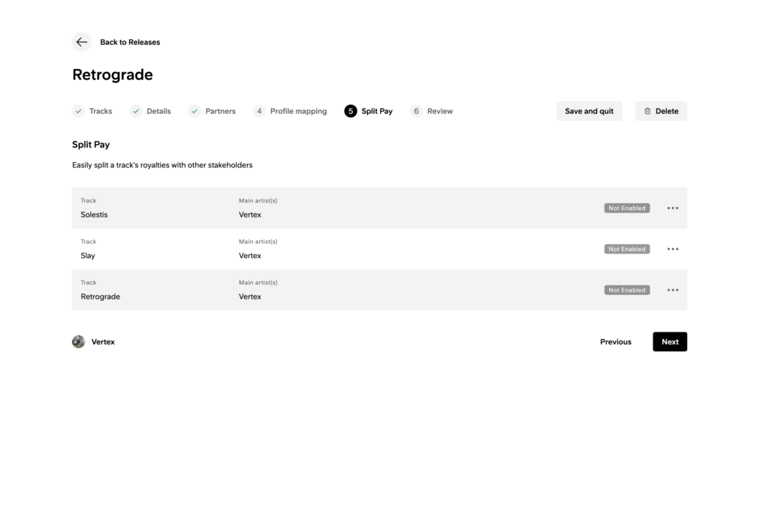Open the three-dot menu for Solestis
The width and height of the screenshot is (769, 532).
point(673,208)
